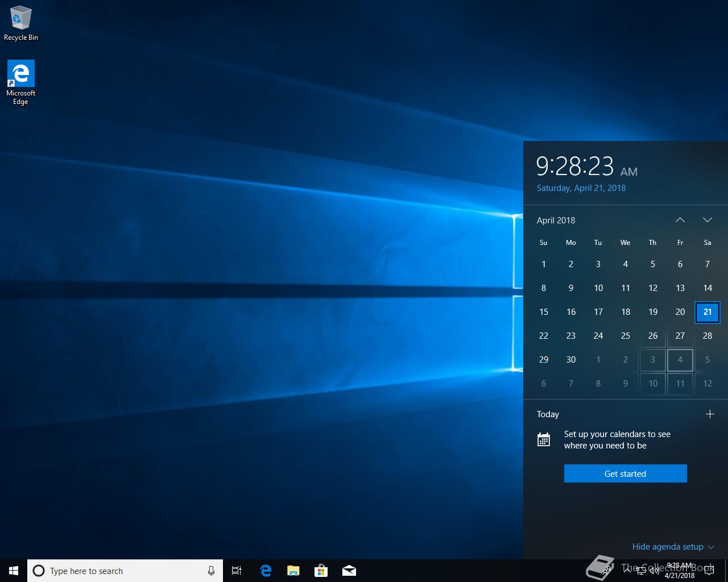Launch Edge from the taskbar
The height and width of the screenshot is (582, 728).
pyautogui.click(x=266, y=571)
